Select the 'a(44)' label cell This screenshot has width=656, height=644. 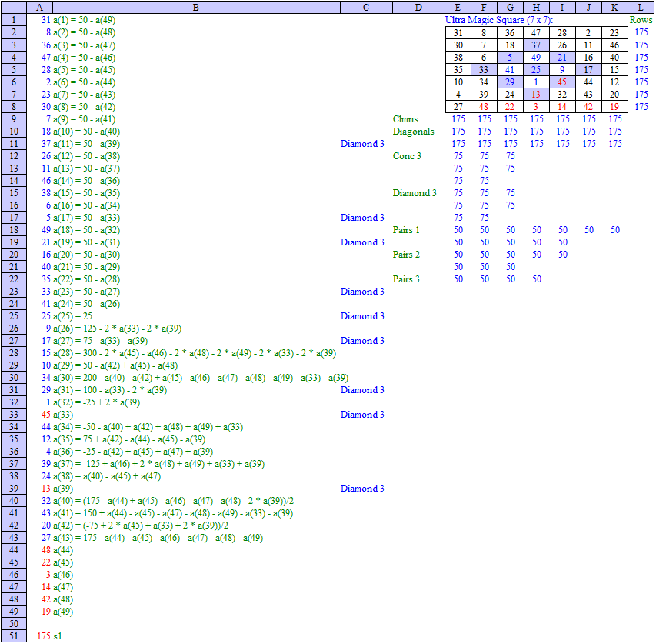pyautogui.click(x=63, y=550)
